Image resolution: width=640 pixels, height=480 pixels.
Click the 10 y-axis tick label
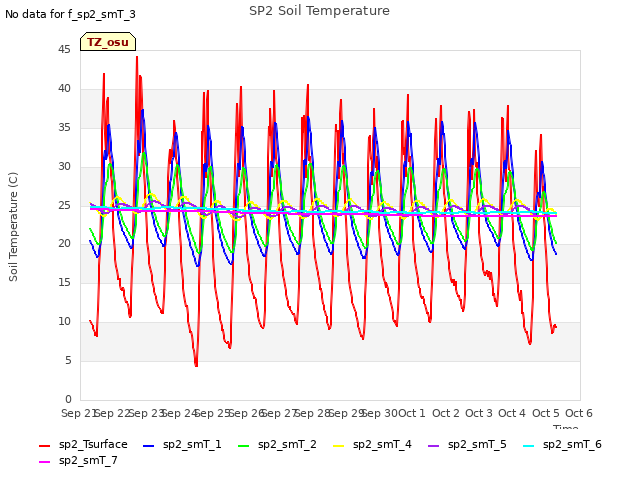64,322
